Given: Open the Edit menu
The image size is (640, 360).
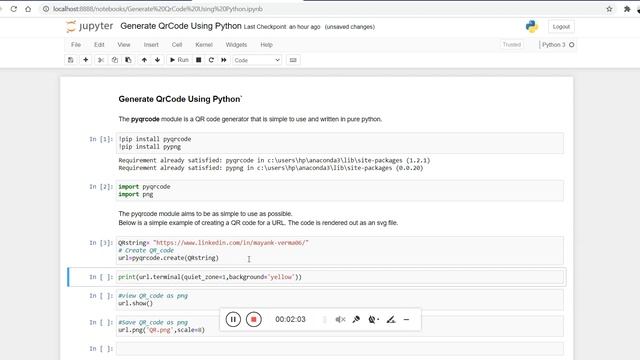Looking at the screenshot, I should pos(99,45).
